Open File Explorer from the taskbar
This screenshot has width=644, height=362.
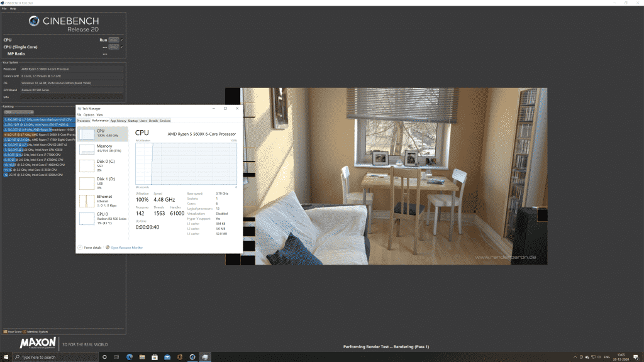[x=142, y=357]
